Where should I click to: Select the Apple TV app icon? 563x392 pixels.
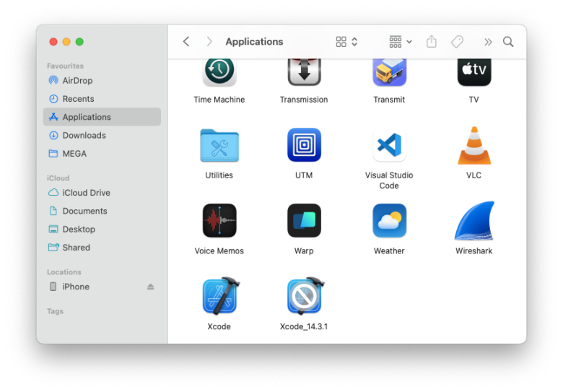coord(474,72)
